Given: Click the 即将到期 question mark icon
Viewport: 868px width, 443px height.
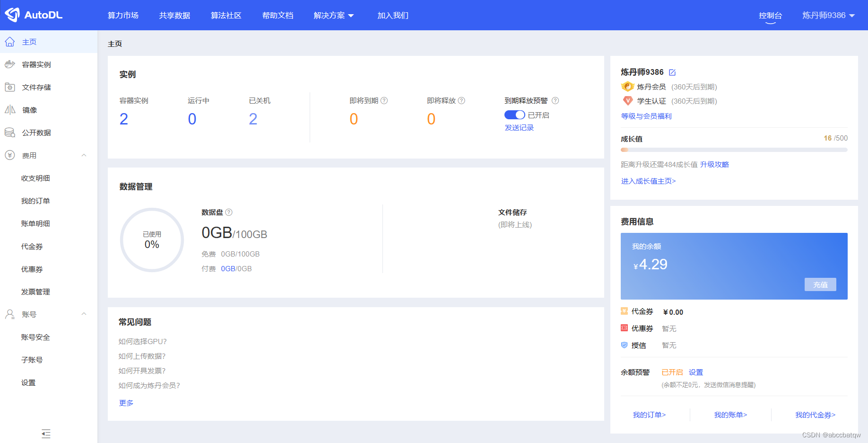Looking at the screenshot, I should 384,100.
